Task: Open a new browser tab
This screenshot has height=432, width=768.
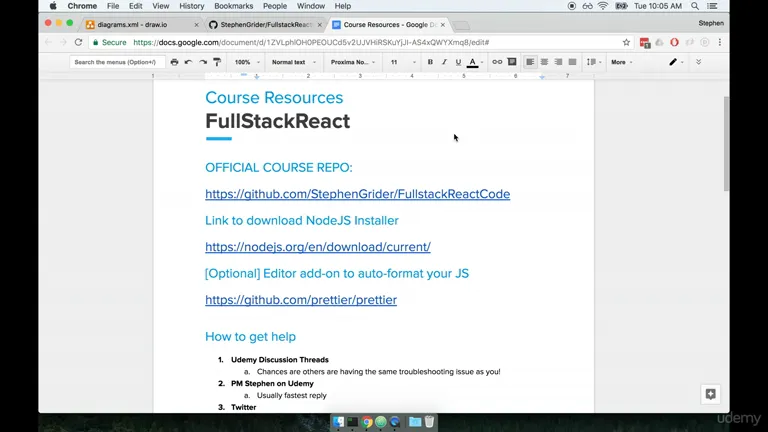Action: 461,25
